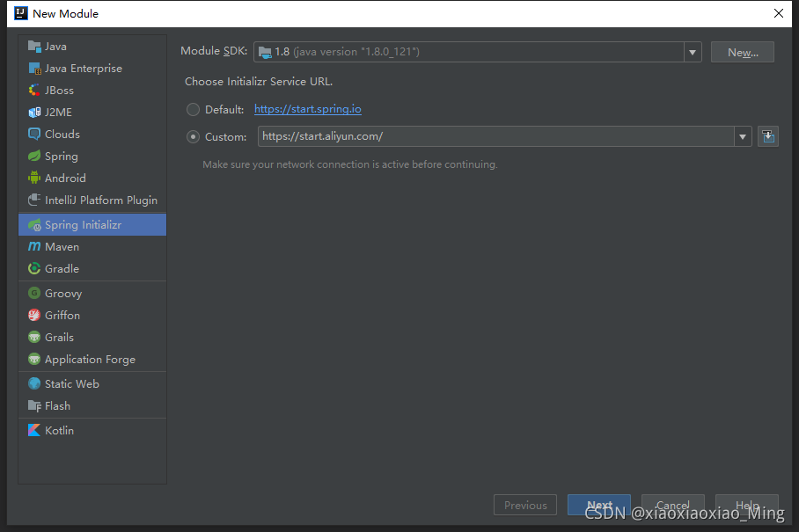
Task: Click the Clouds icon
Action: click(34, 134)
